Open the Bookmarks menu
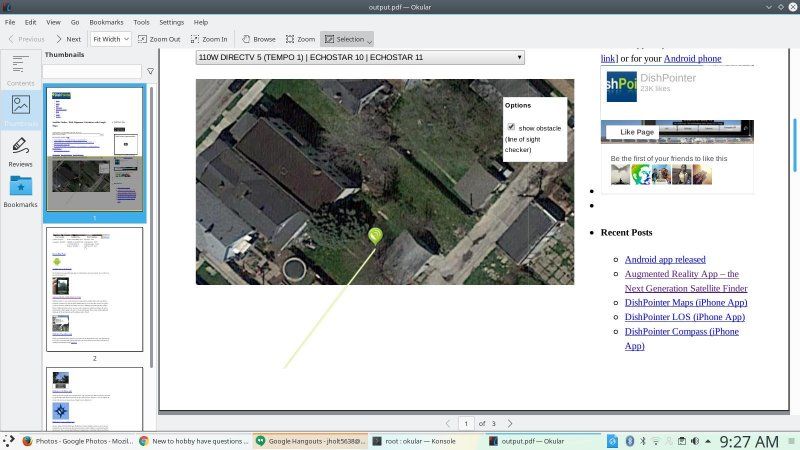 (x=106, y=22)
